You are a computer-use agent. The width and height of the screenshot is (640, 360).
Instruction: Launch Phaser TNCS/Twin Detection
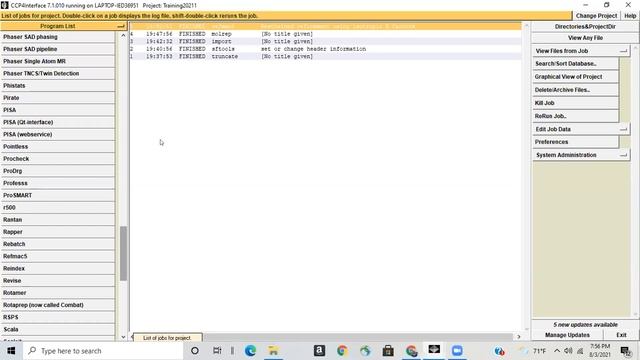58,73
